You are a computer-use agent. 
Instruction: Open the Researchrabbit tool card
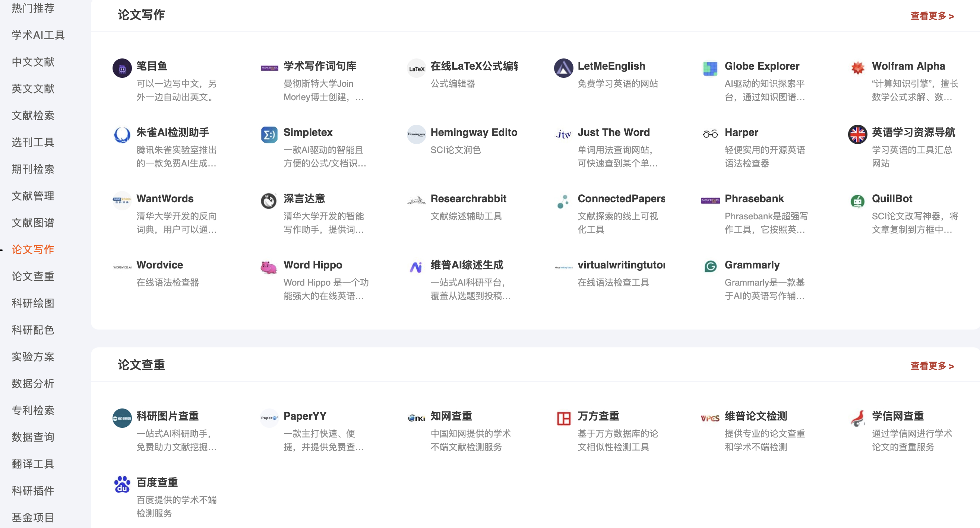click(468, 198)
